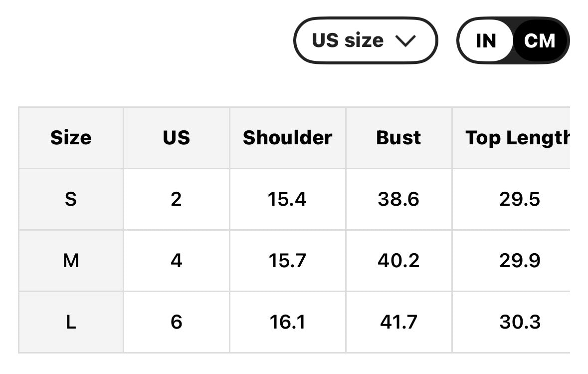Click the 15.4 shoulder measurement
588x374 pixels.
tap(287, 199)
